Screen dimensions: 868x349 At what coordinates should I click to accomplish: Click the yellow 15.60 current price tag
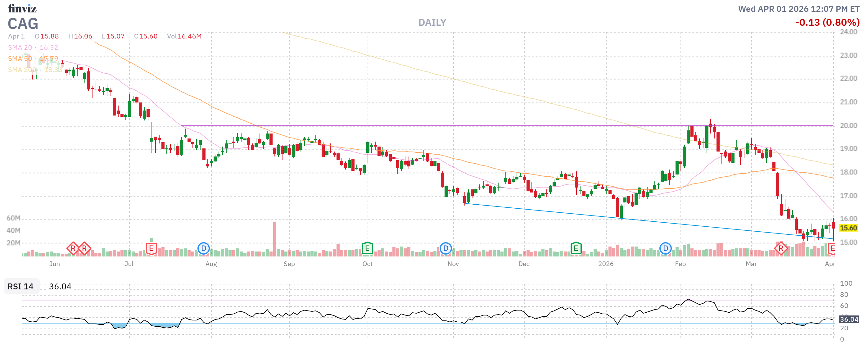point(848,228)
